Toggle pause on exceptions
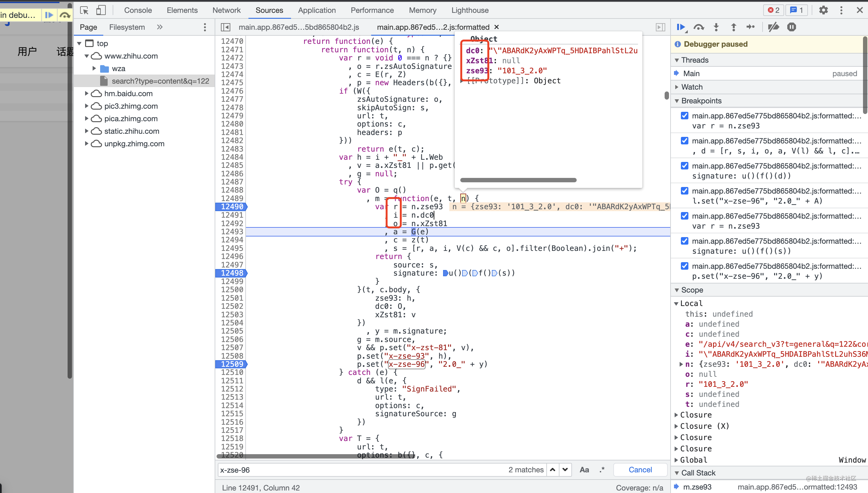This screenshot has width=868, height=493. 792,27
